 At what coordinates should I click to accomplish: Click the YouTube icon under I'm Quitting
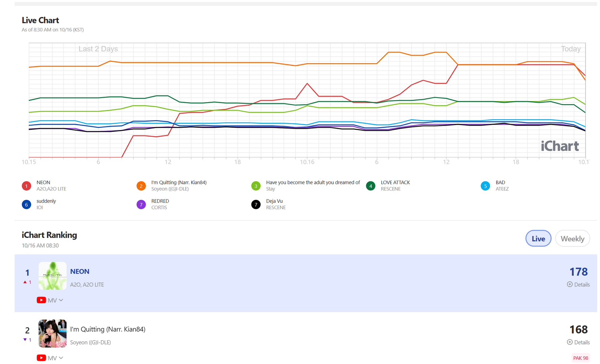[x=41, y=358]
